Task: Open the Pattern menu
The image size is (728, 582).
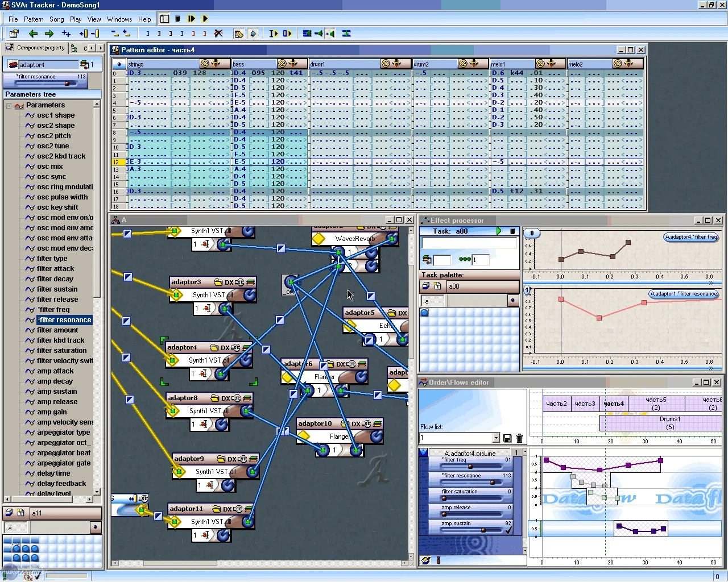Action: tap(34, 19)
